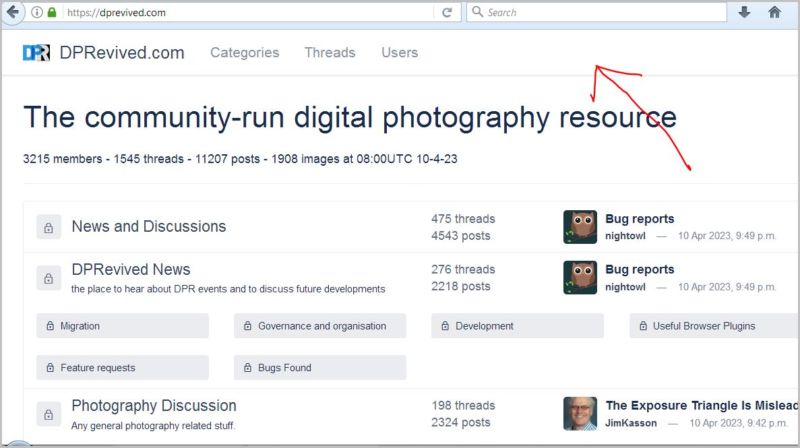Image resolution: width=800 pixels, height=448 pixels.
Task: Open the Threads menu item
Action: coord(330,53)
